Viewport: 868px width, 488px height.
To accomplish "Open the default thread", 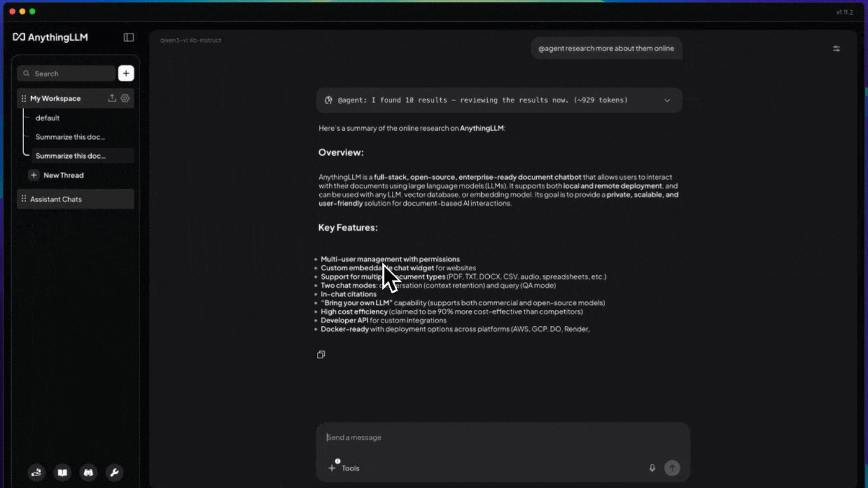I will 48,118.
